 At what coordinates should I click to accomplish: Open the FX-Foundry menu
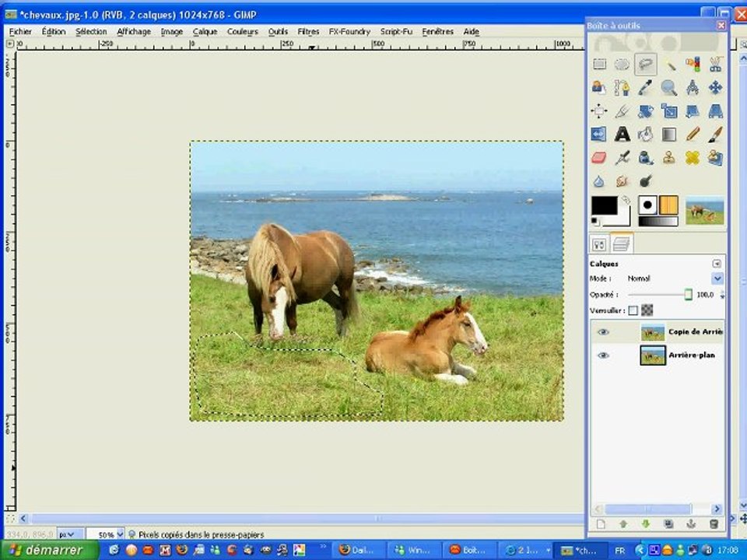coord(349,31)
